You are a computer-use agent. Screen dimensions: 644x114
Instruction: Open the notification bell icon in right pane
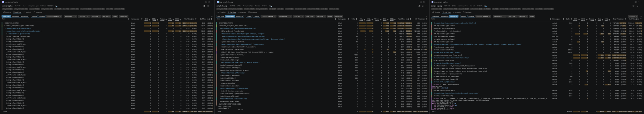(637, 6)
